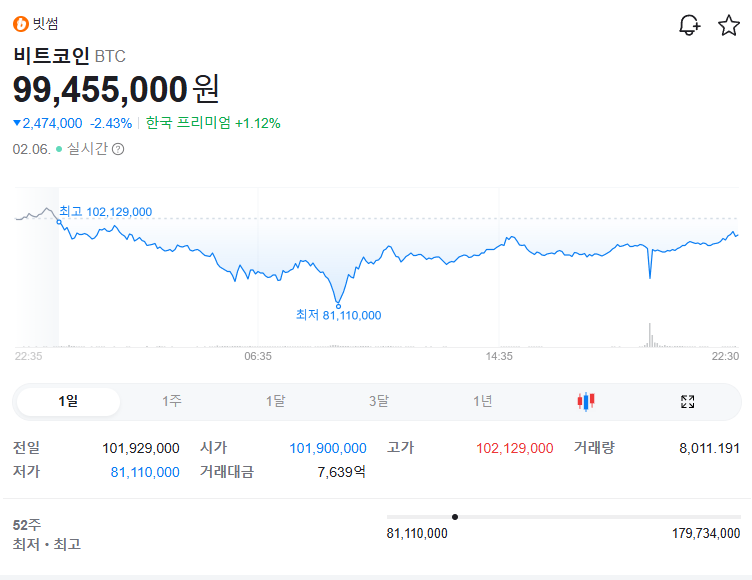The image size is (752, 580).
Task: Click the 거래량 label
Action: pyautogui.click(x=594, y=448)
